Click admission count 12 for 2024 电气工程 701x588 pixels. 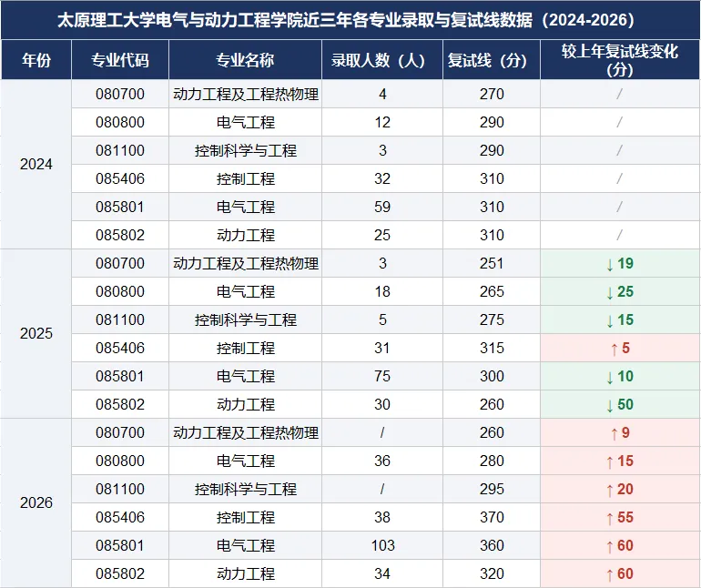point(382,122)
